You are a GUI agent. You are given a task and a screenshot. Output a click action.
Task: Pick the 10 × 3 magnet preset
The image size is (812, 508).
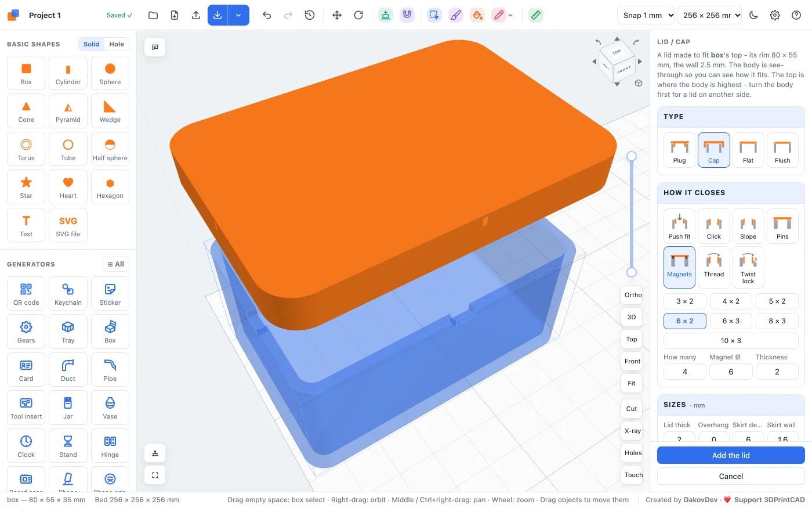731,341
